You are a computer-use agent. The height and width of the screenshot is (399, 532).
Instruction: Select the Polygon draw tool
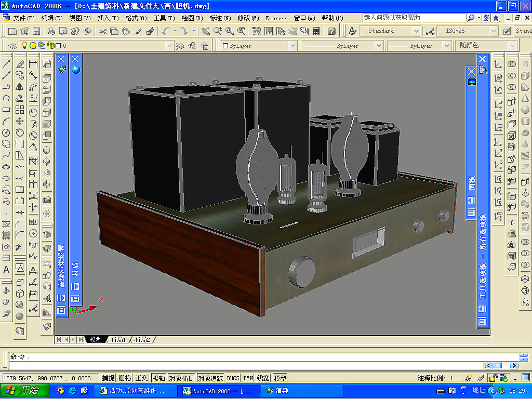pos(6,98)
